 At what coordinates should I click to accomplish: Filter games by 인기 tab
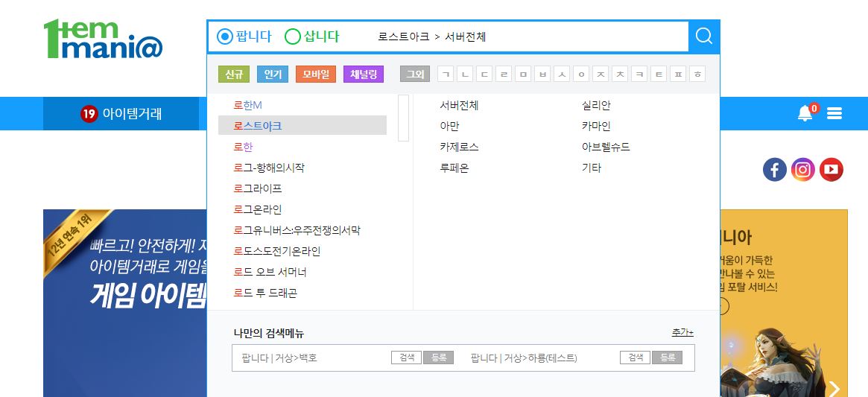(273, 74)
